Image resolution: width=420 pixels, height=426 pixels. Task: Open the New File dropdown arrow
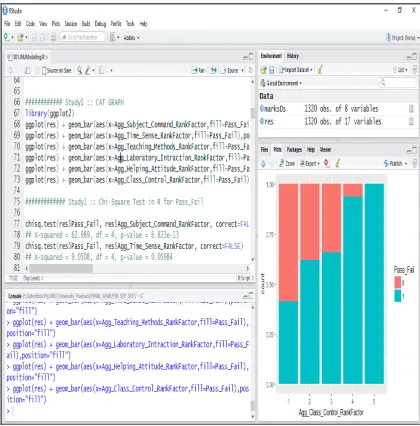(x=13, y=38)
